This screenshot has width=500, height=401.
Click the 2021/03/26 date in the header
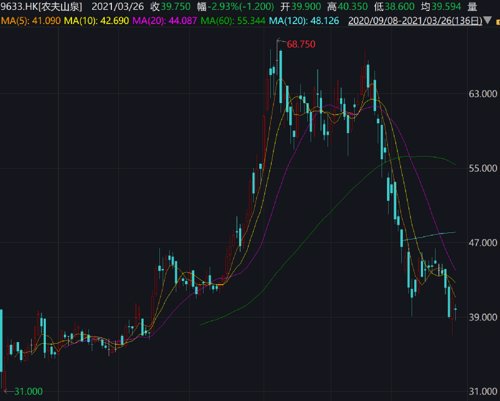tap(118, 6)
